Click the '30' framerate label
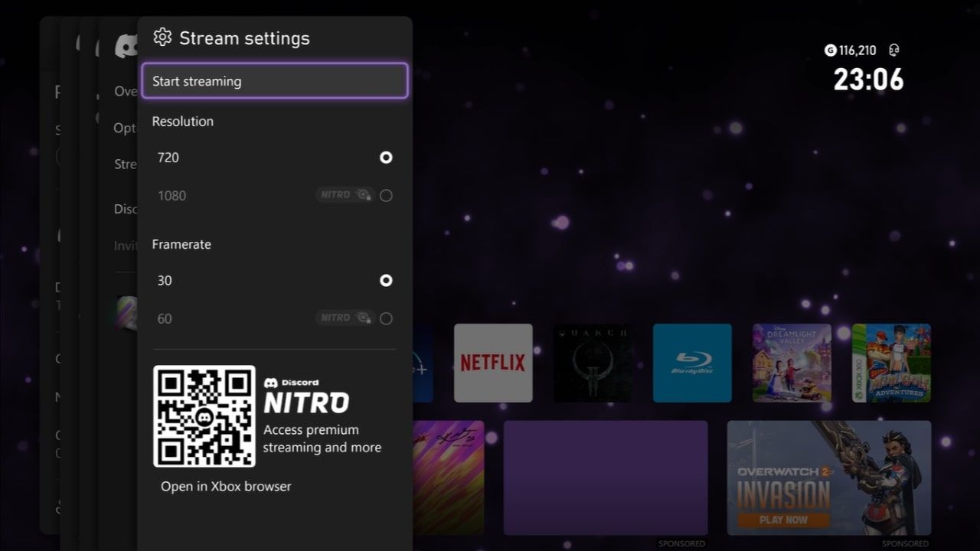 point(165,281)
